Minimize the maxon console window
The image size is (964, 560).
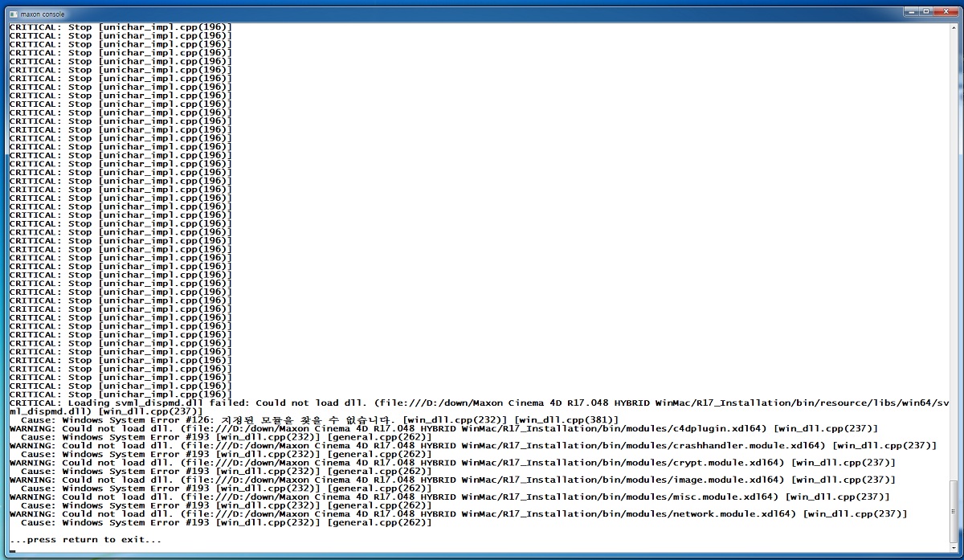(913, 11)
